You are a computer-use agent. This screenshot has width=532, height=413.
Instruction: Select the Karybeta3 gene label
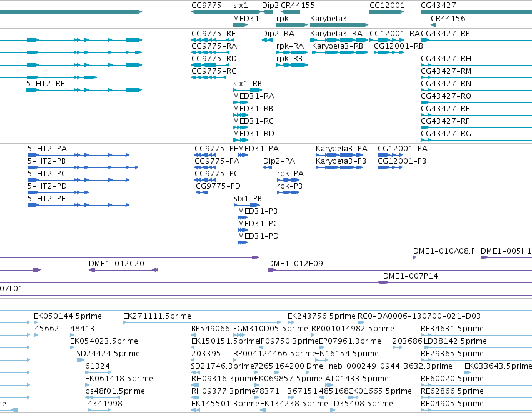click(x=328, y=19)
